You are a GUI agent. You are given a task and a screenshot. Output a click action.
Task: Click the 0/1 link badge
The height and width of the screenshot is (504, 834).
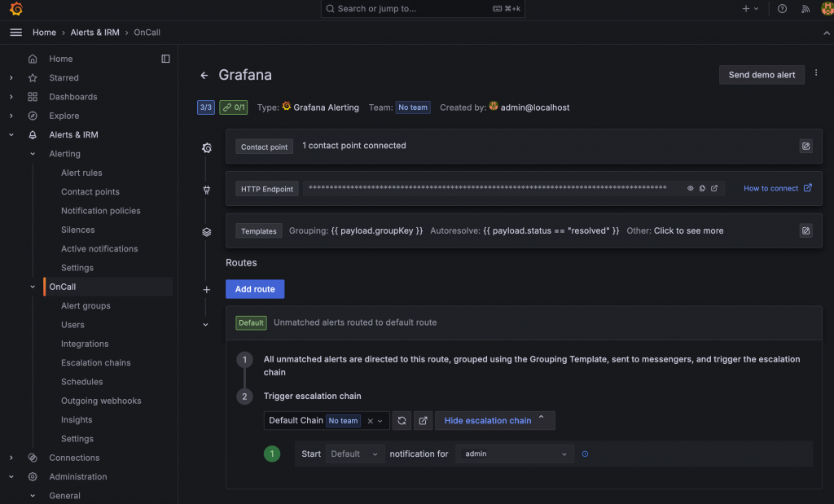pos(234,107)
